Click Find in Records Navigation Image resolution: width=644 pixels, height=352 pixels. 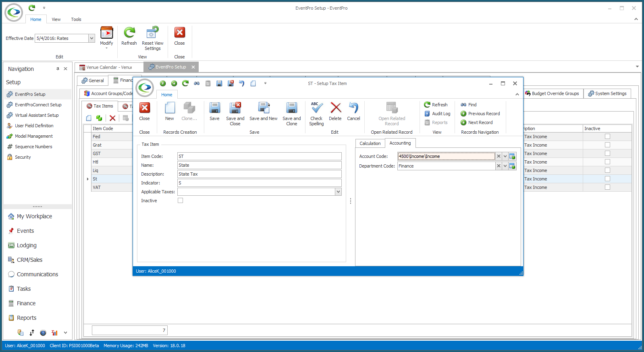tap(469, 105)
